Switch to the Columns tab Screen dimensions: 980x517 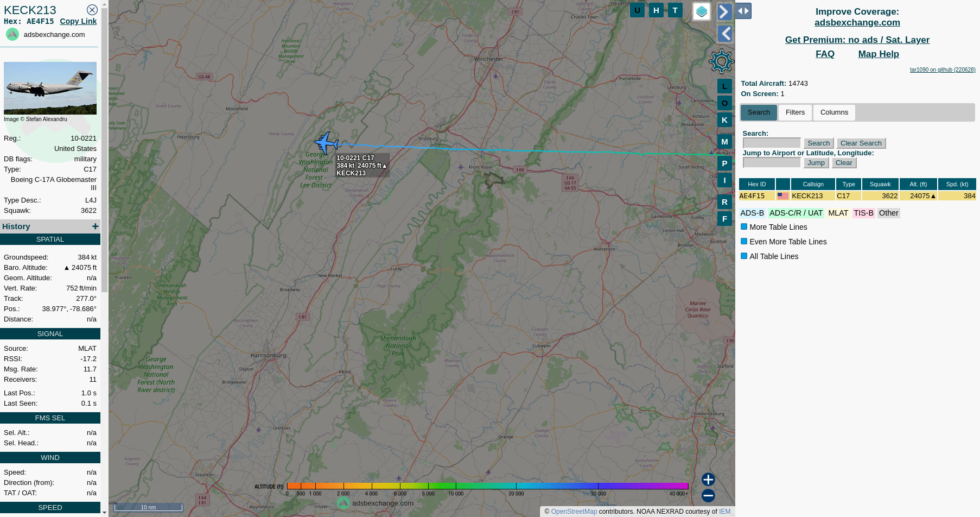pyautogui.click(x=834, y=112)
